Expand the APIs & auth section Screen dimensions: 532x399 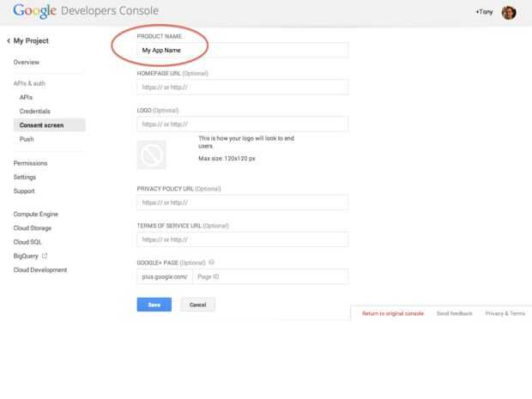tap(29, 83)
